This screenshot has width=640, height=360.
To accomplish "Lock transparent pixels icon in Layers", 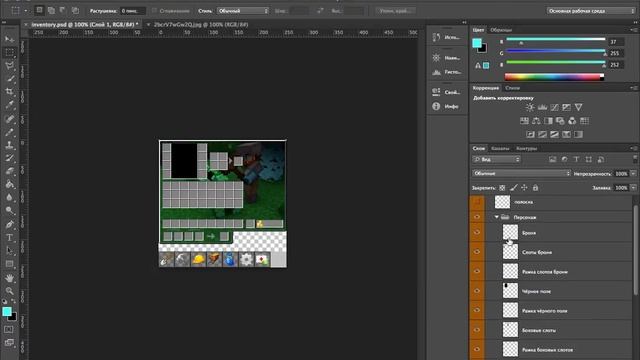I will [502, 188].
